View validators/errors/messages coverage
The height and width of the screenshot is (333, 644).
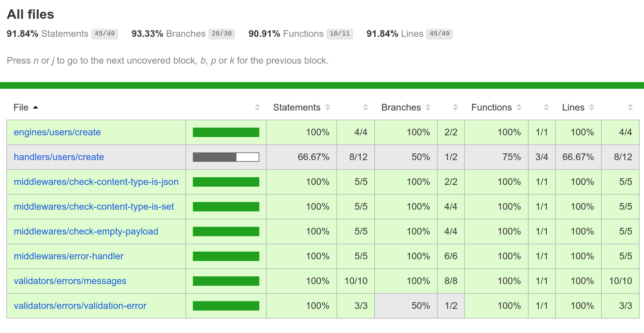[x=70, y=281]
